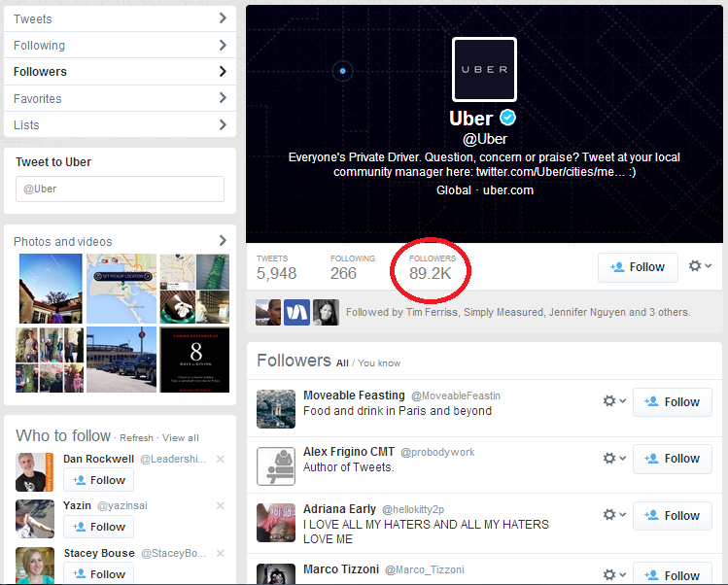Follow Alex Frigino CMT
This screenshot has width=728, height=585.
coord(673,459)
